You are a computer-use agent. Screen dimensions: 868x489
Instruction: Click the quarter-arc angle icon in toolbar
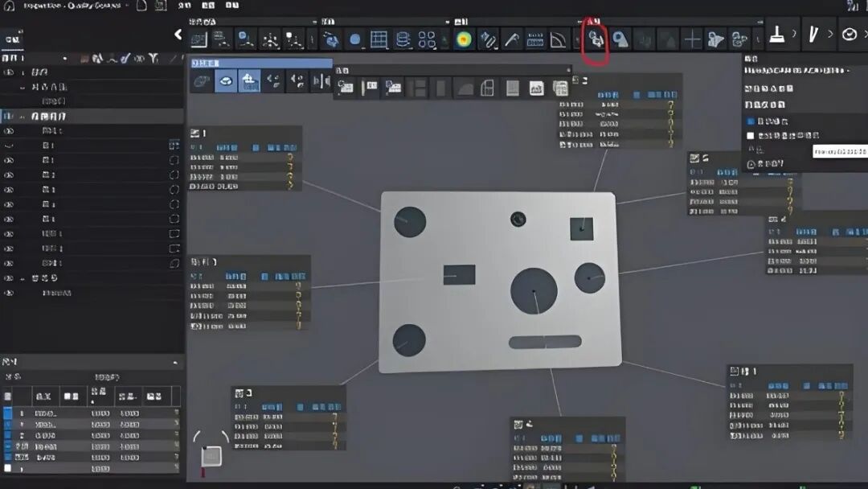(559, 39)
